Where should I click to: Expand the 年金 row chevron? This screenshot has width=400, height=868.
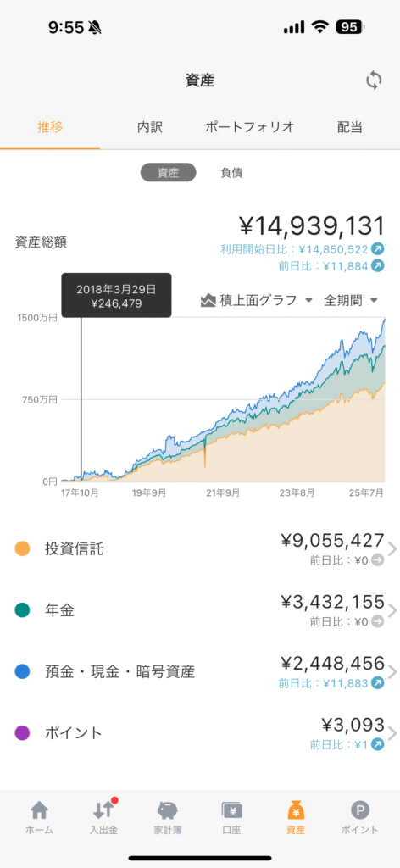[392, 611]
